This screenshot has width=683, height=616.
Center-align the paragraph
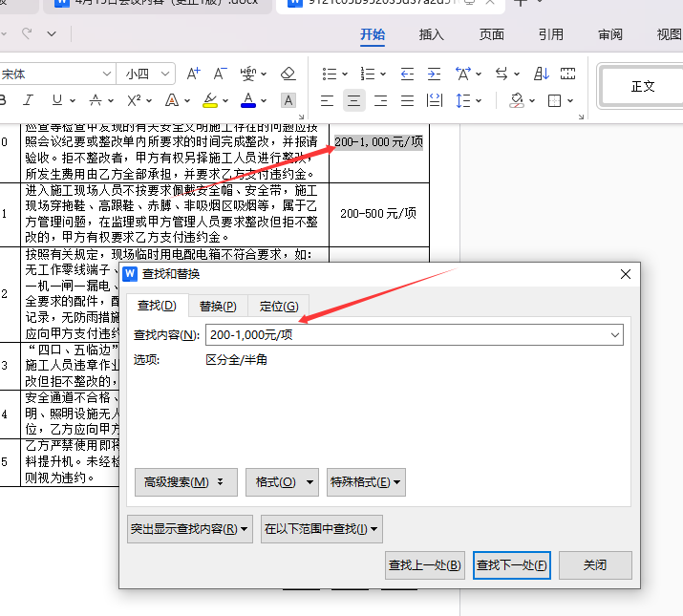tap(353, 100)
